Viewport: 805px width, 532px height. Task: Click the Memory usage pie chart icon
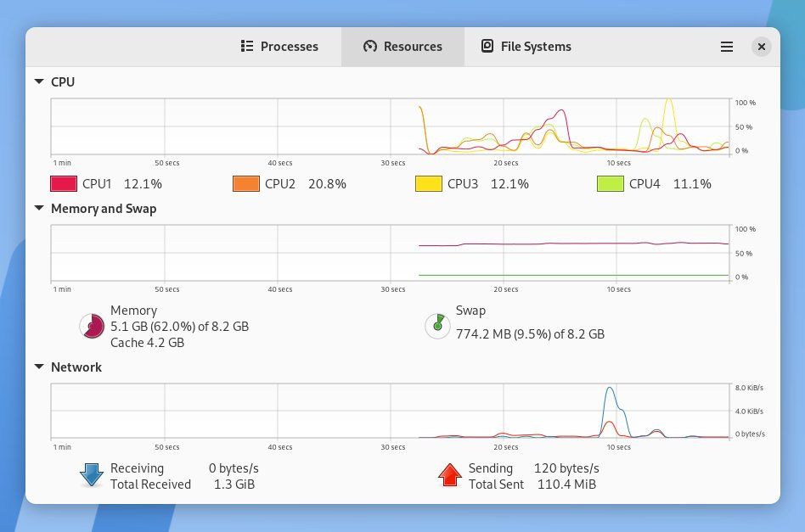91,326
